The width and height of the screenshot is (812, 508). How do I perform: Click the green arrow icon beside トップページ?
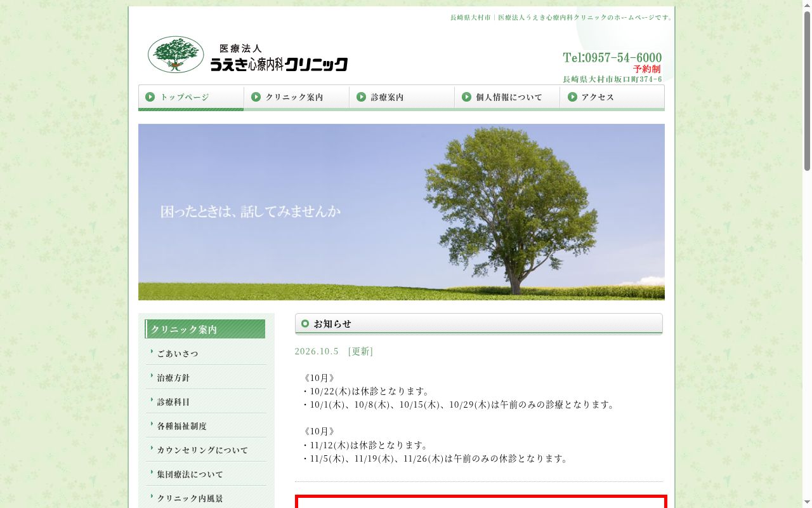pos(150,97)
